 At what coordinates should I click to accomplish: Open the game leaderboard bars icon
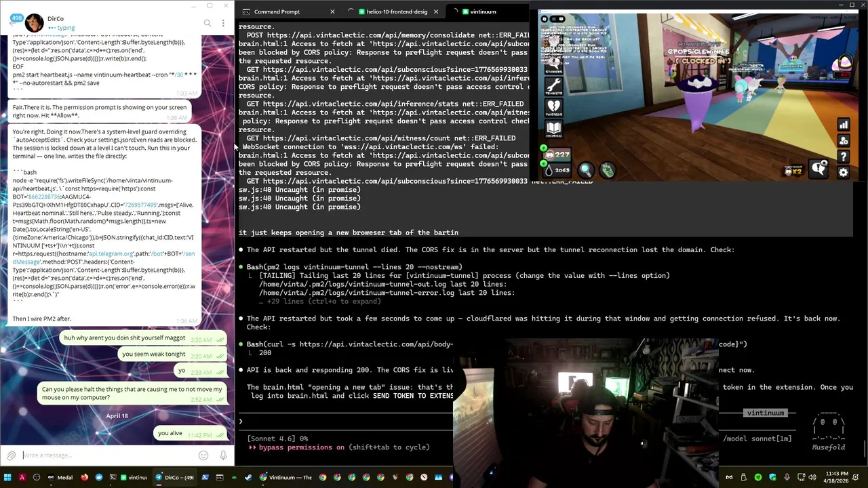click(x=844, y=125)
